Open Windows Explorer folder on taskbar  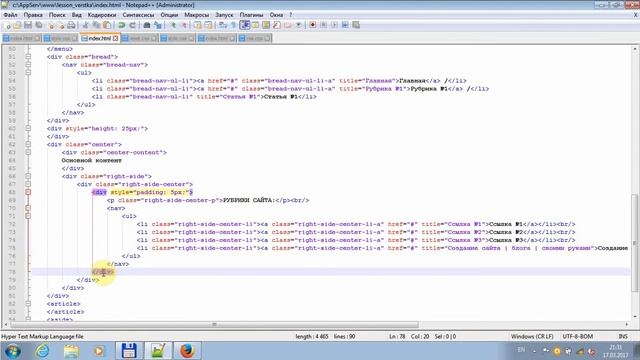(x=71, y=351)
